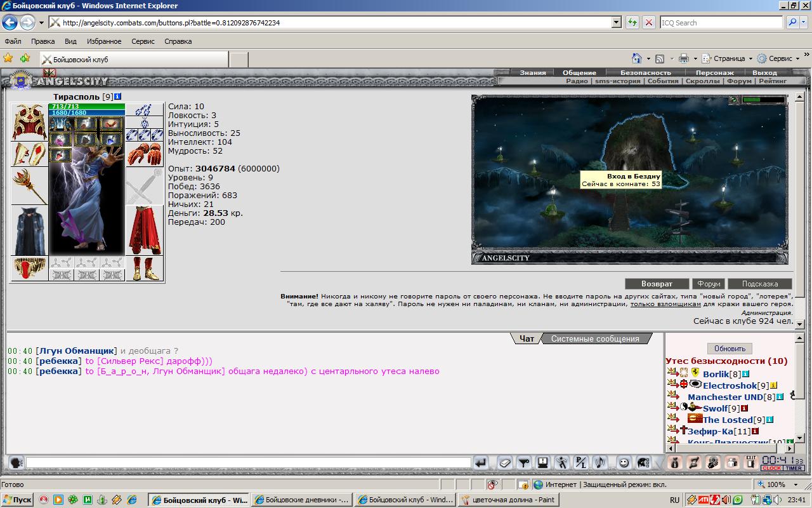Click the amulet necklace slot
Image resolution: width=812 pixels, height=508 pixels.
click(144, 123)
